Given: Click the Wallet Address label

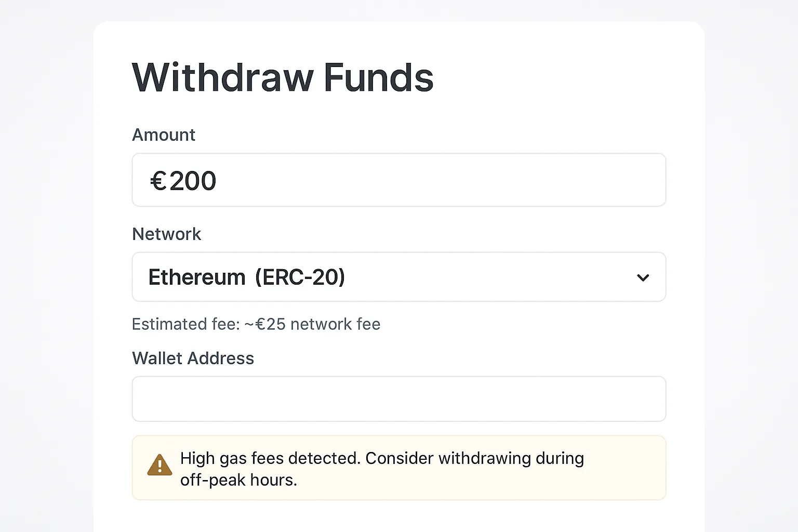Looking at the screenshot, I should (193, 358).
